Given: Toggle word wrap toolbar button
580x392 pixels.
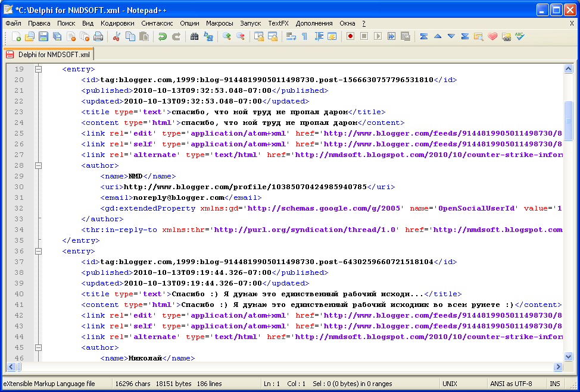Looking at the screenshot, I should 291,36.
